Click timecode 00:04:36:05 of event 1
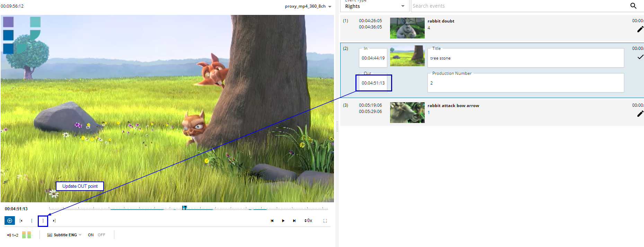The image size is (644, 247). point(370,27)
